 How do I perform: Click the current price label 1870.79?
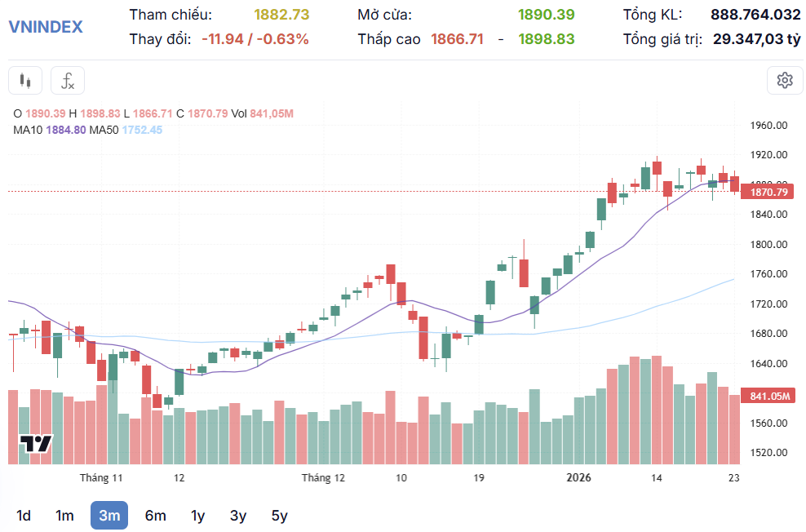pos(768,193)
